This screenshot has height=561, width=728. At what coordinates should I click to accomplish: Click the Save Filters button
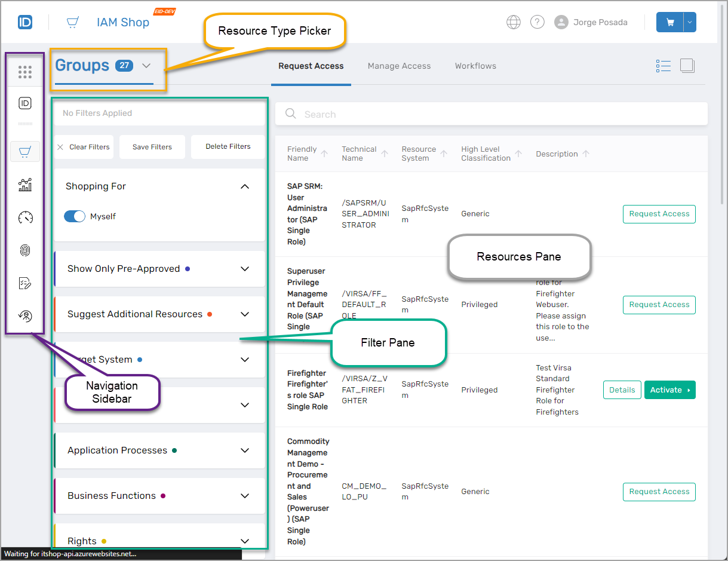(152, 147)
